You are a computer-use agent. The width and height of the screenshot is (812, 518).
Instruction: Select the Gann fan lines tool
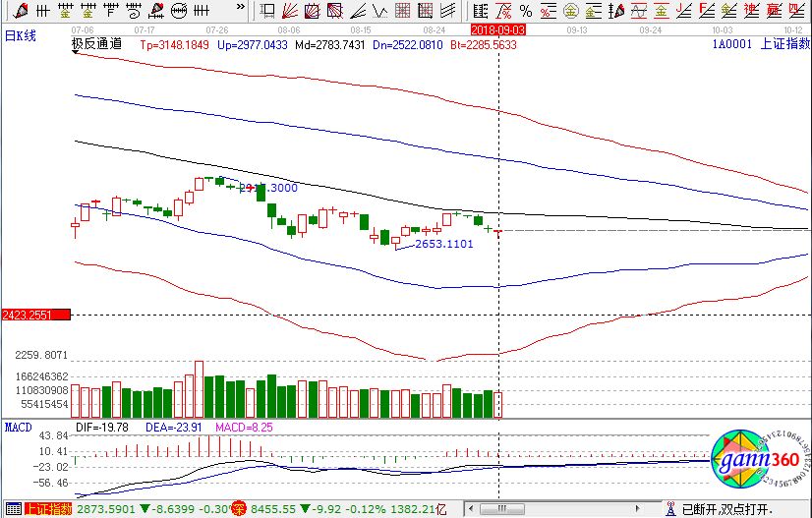pos(290,11)
